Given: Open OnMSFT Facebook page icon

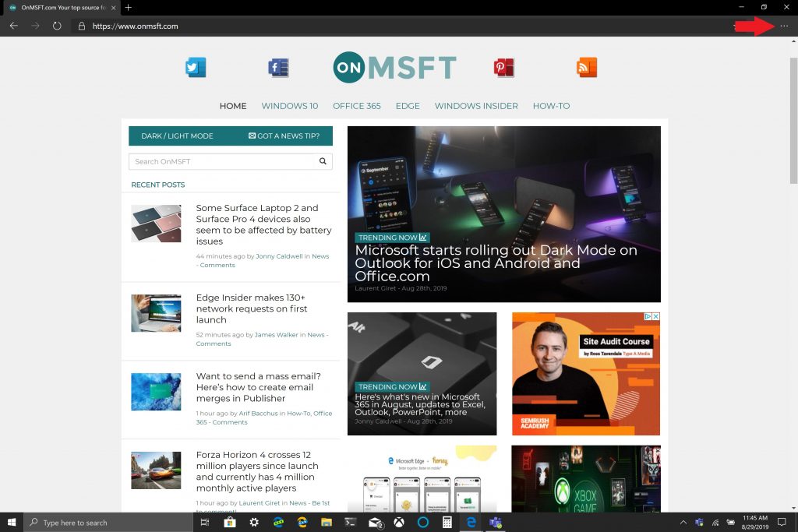Looking at the screenshot, I should tap(278, 67).
